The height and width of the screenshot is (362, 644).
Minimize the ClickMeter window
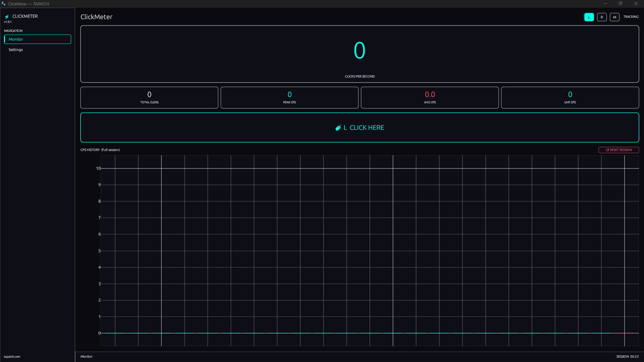pos(605,4)
